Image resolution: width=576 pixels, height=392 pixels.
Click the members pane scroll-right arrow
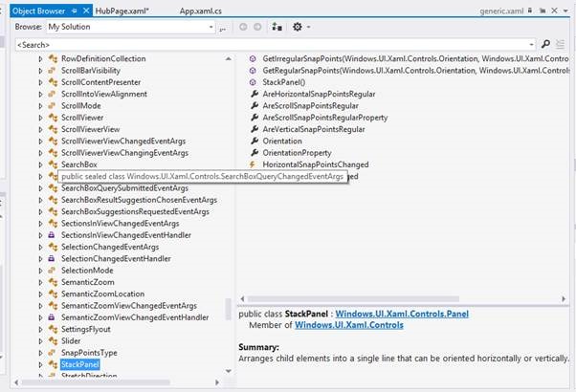[564, 298]
